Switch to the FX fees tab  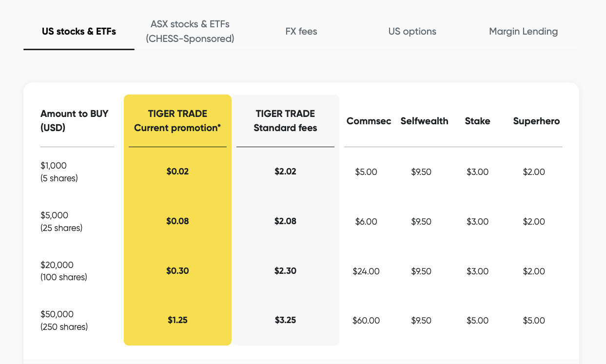point(301,32)
